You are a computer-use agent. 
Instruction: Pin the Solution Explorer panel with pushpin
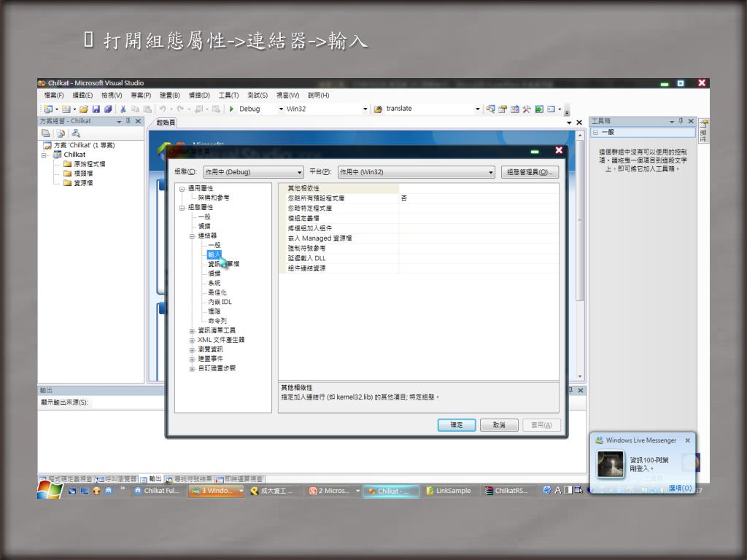tap(128, 121)
